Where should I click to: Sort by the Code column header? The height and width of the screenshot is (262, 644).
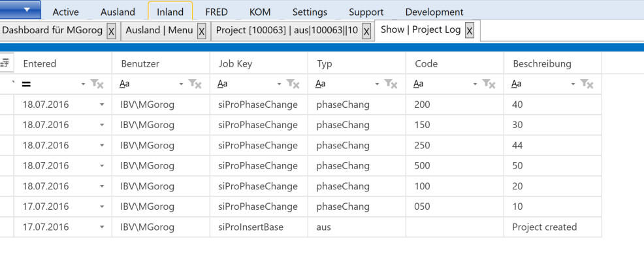click(x=426, y=63)
